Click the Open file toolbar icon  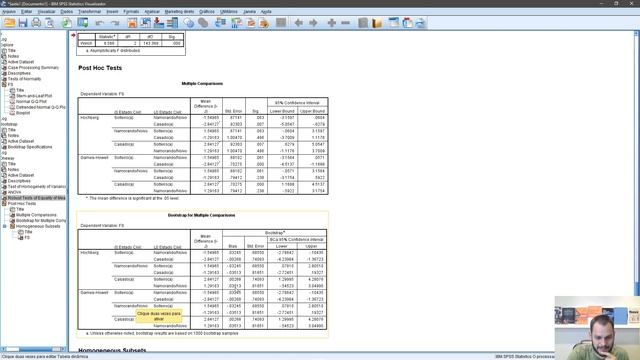click(x=9, y=23)
